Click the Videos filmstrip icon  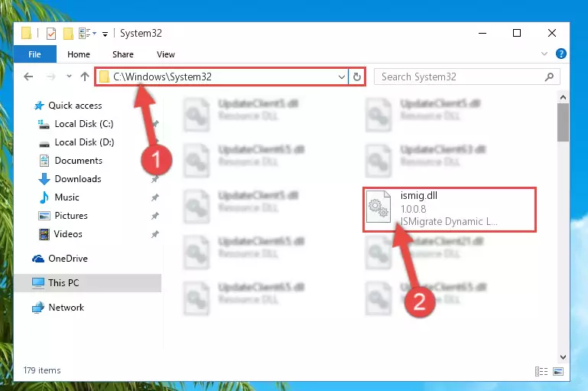click(44, 235)
